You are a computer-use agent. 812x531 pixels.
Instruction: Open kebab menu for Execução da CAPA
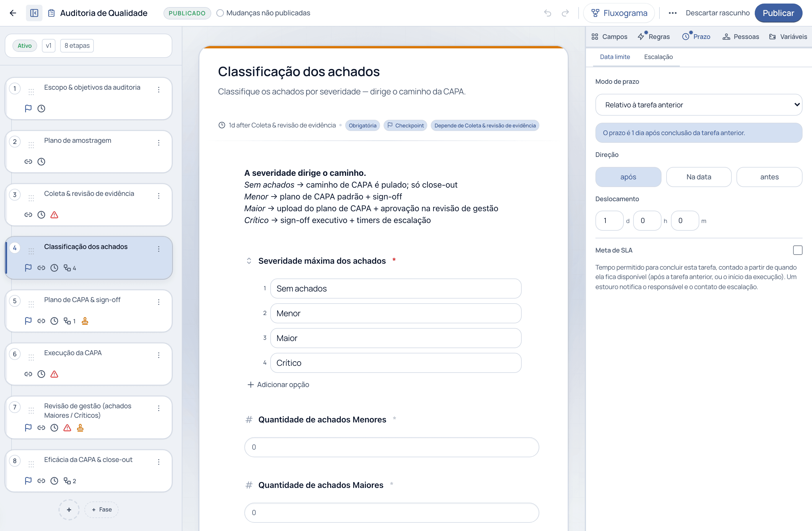[x=159, y=355]
